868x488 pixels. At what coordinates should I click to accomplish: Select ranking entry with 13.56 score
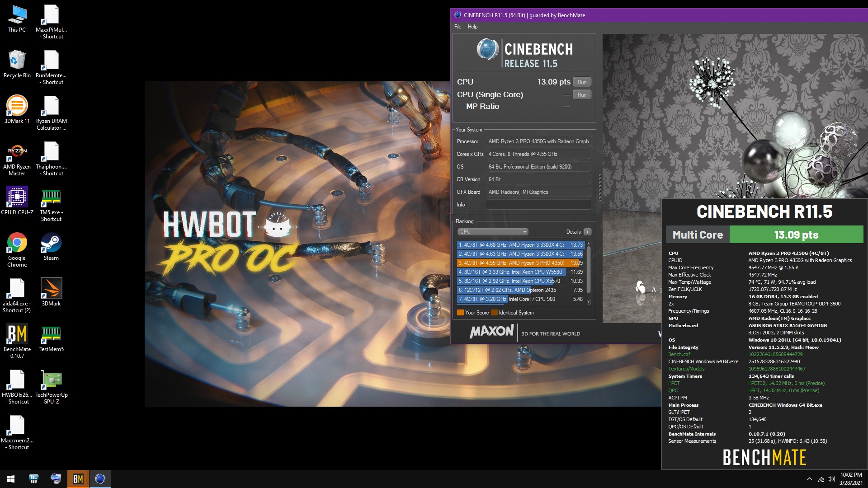coord(521,254)
